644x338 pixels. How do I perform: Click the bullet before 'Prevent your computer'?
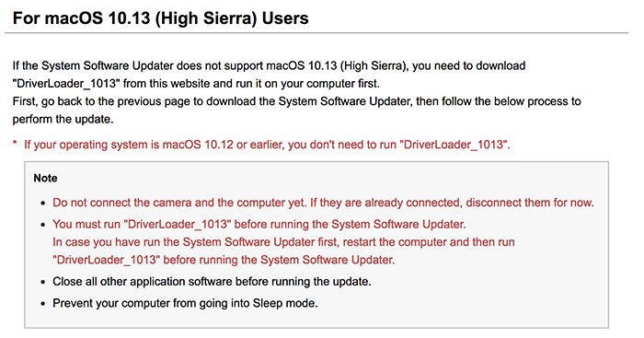(42, 304)
